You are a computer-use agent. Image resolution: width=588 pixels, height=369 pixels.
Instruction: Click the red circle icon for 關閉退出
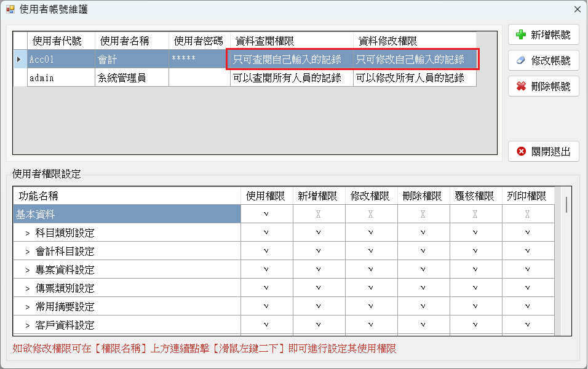(521, 151)
